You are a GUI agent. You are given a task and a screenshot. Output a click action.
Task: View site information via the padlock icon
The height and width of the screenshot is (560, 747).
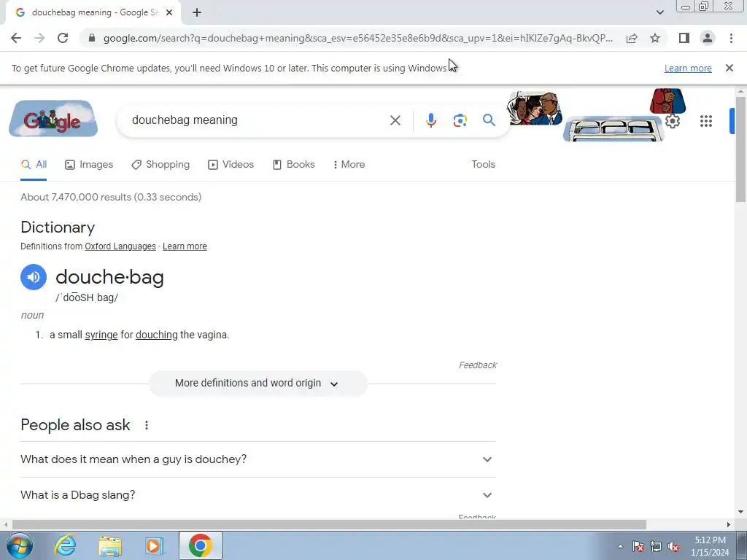click(92, 38)
